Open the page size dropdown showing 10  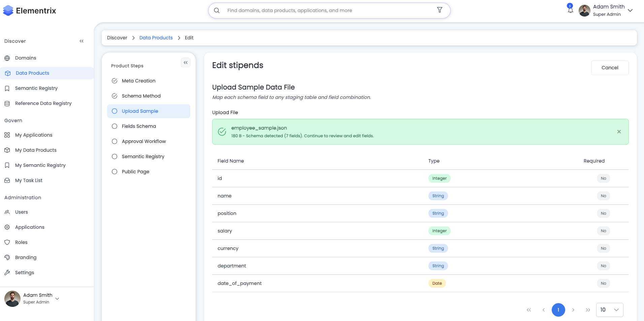coord(609,310)
